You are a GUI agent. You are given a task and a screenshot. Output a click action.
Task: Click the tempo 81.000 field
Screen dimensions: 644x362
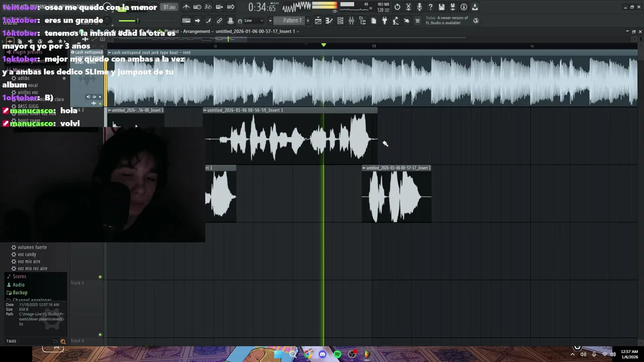(169, 7)
